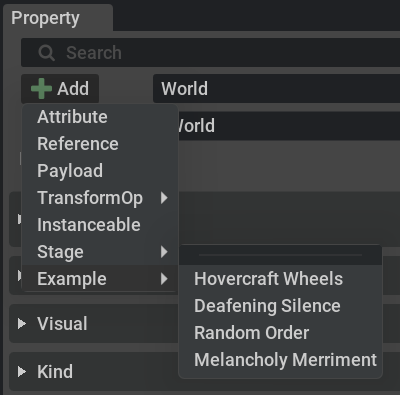Click the World name field

click(276, 89)
